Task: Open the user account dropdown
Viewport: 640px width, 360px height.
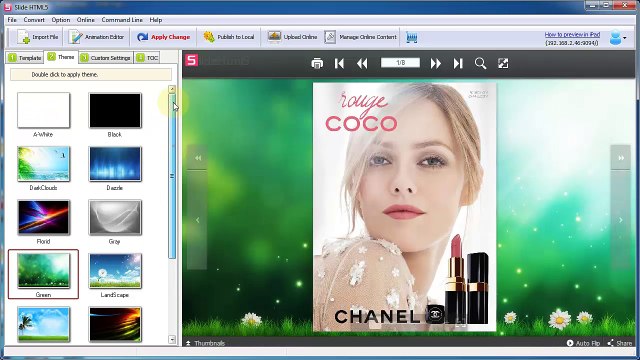Action: point(618,38)
